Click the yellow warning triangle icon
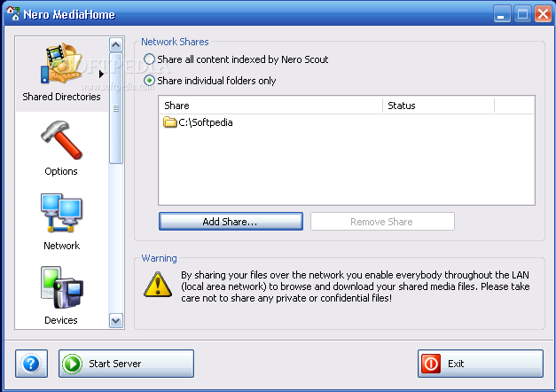Viewport: 556px width, 392px height. click(158, 285)
